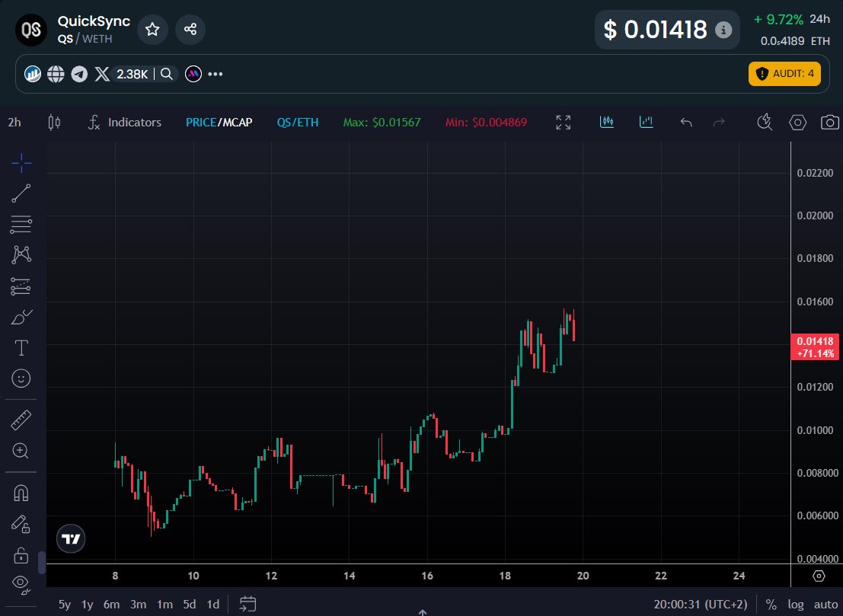
Task: Open the purple circular M logo link
Action: (x=193, y=74)
